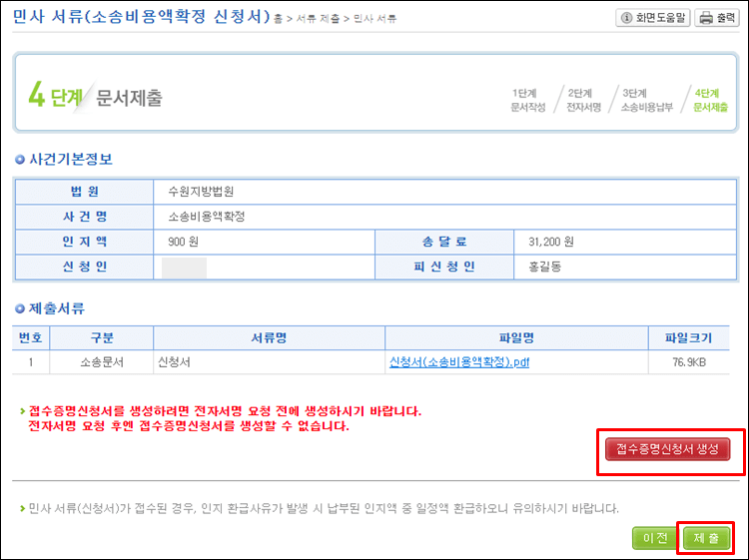The width and height of the screenshot is (749, 560).
Task: Click the 인 지 액 row label
Action: pyautogui.click(x=85, y=242)
